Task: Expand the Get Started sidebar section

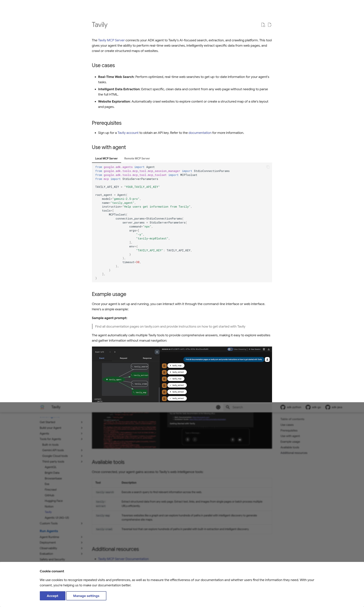Action: 82,422
